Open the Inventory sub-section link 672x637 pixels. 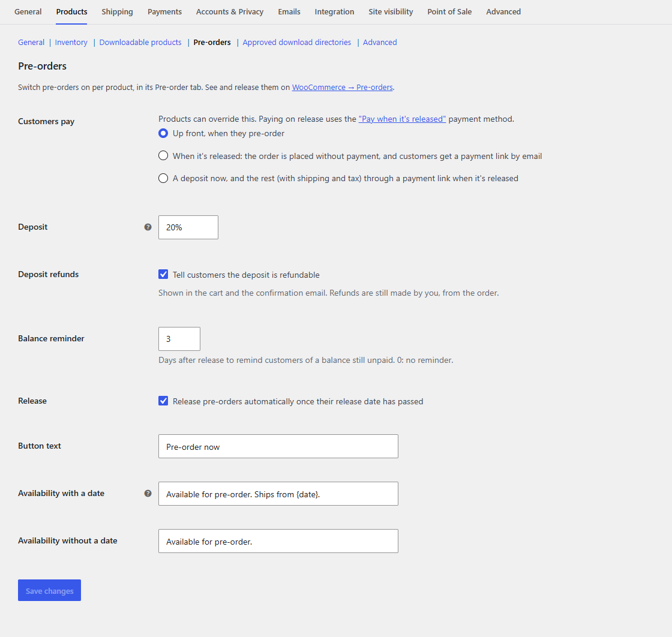click(71, 43)
